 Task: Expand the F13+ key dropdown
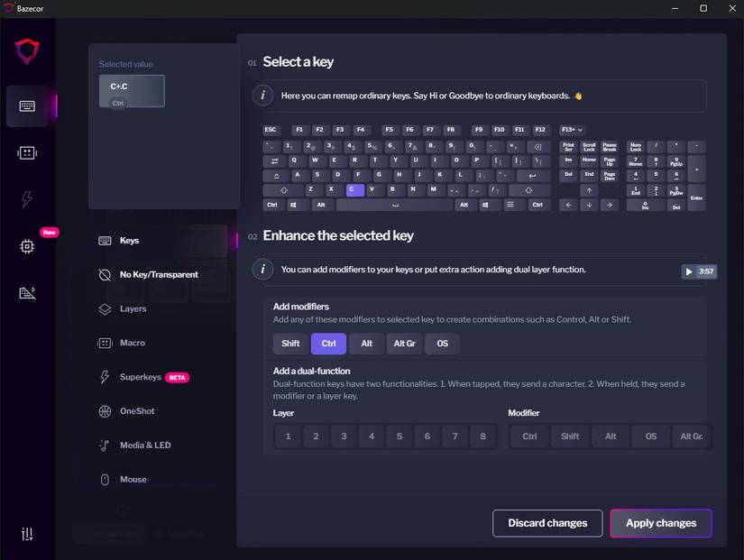(x=570, y=129)
